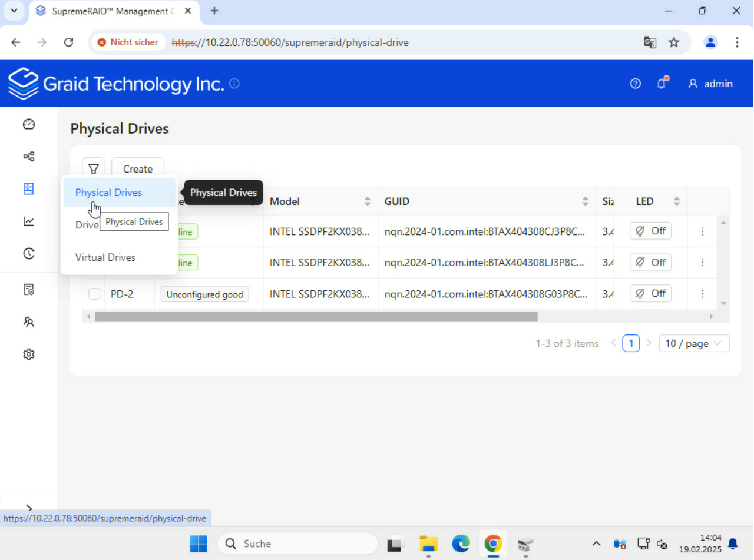Toggle LED Off button for second drive row
Image resolution: width=754 pixels, height=560 pixels.
(x=650, y=263)
